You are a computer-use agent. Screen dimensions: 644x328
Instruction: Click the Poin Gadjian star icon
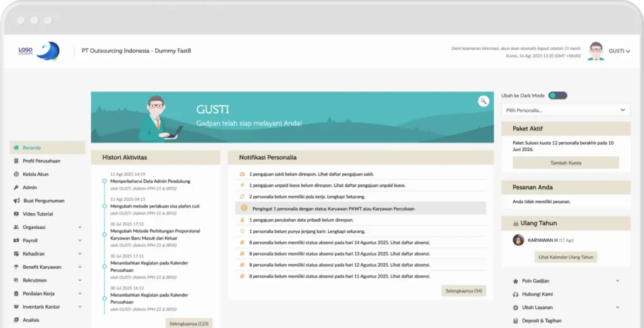516,281
